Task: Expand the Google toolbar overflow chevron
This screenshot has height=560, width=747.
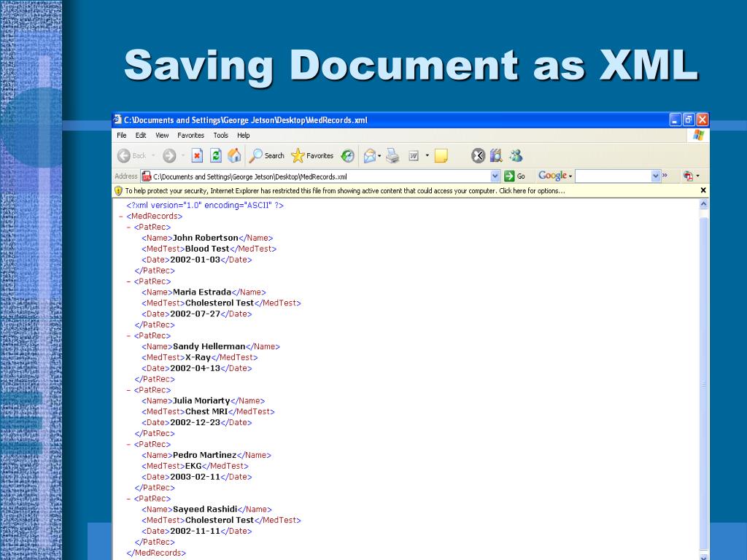Action: point(665,176)
